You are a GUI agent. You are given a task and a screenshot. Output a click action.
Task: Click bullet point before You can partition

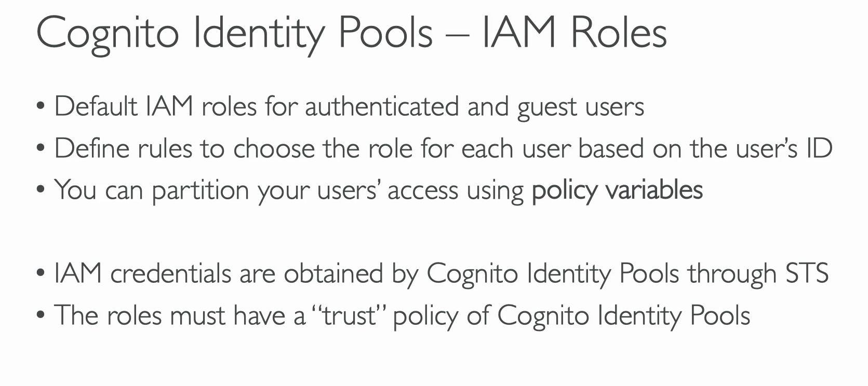pos(41,191)
